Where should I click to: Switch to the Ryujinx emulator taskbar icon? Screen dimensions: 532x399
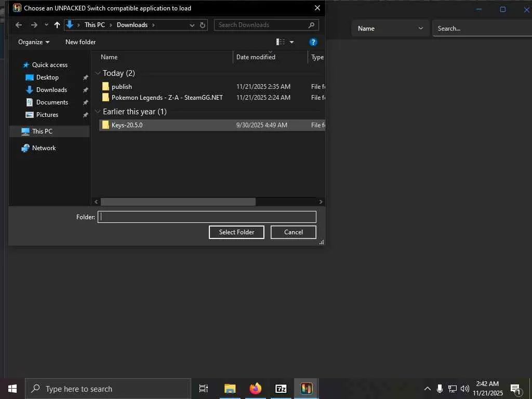307,389
